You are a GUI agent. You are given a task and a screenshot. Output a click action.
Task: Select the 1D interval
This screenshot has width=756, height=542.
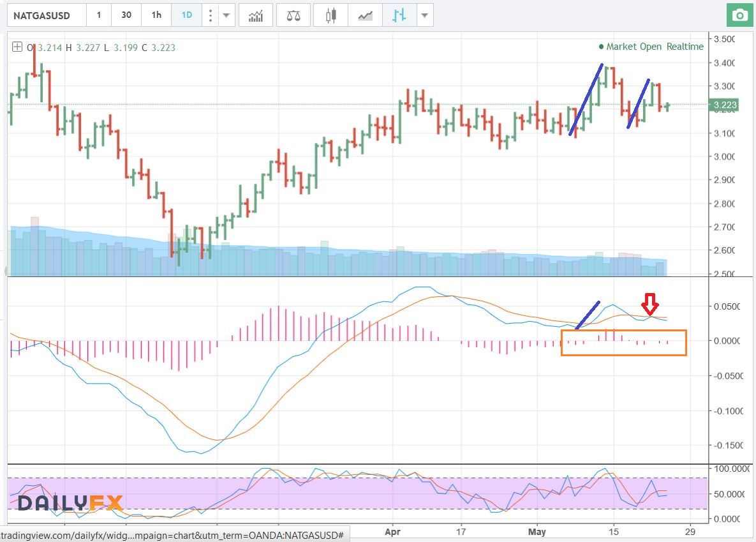(186, 15)
